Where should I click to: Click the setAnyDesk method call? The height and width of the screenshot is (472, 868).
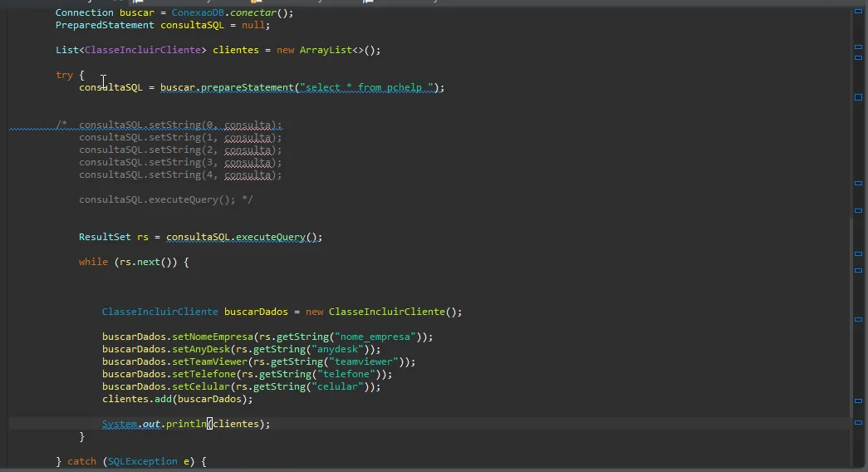point(200,349)
